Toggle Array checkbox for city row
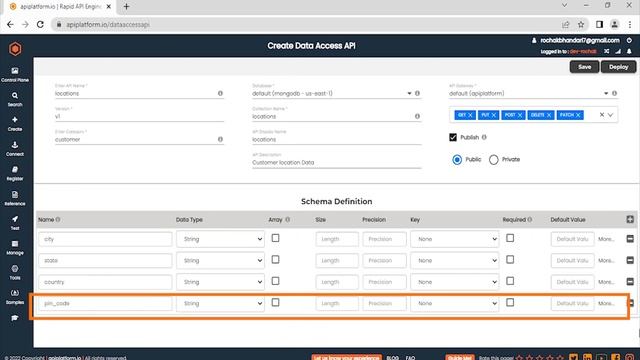The width and height of the screenshot is (640, 360). [276, 238]
